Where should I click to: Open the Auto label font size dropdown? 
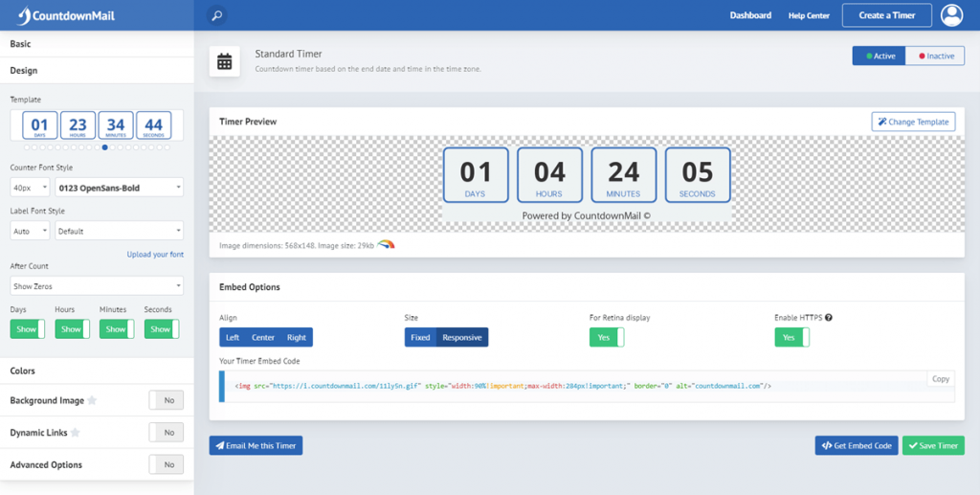point(30,231)
